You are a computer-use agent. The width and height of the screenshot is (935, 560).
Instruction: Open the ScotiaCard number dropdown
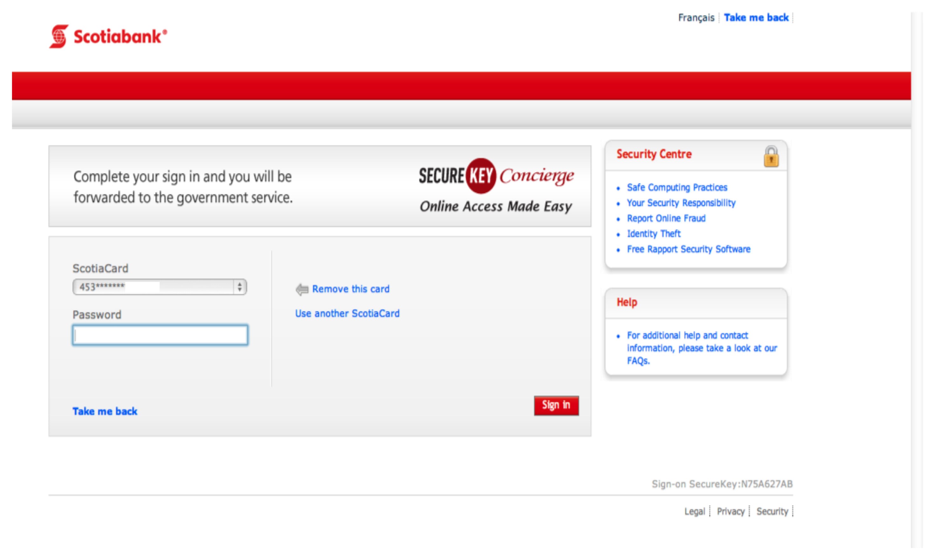click(155, 287)
